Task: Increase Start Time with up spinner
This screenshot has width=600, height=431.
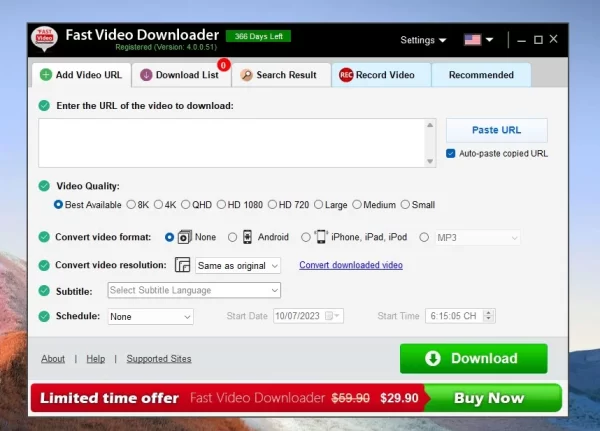Action: point(488,313)
